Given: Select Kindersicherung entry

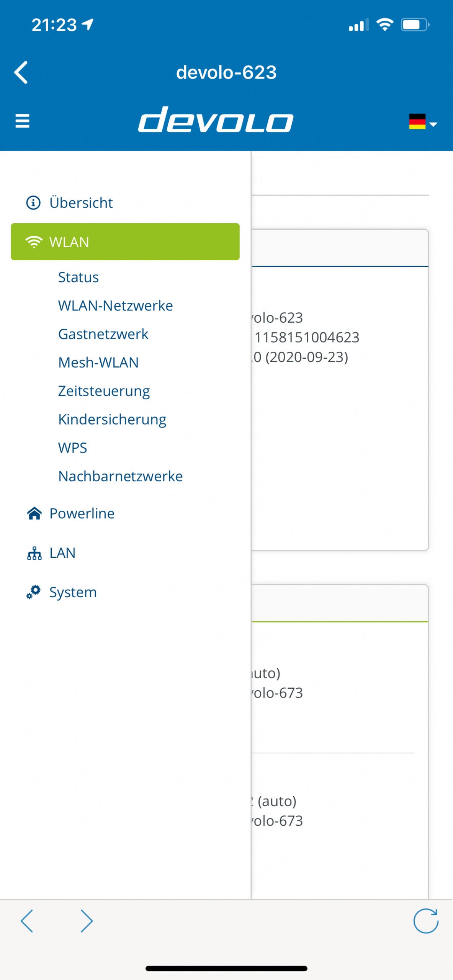Looking at the screenshot, I should pos(112,419).
